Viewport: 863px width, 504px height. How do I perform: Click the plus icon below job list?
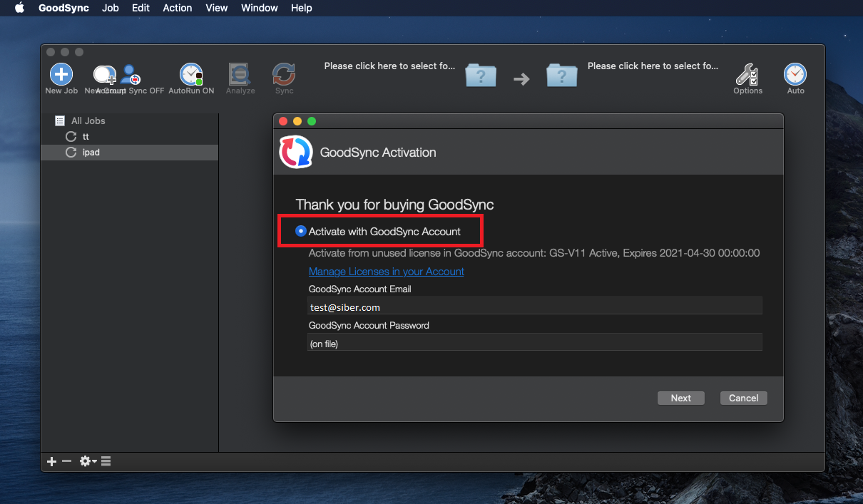(51, 461)
